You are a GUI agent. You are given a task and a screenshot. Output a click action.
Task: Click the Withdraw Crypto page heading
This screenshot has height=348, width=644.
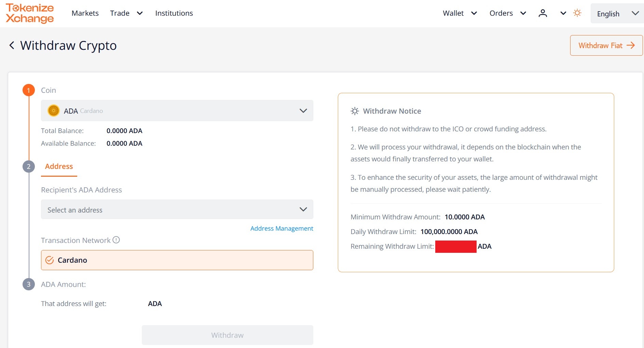[x=68, y=45]
